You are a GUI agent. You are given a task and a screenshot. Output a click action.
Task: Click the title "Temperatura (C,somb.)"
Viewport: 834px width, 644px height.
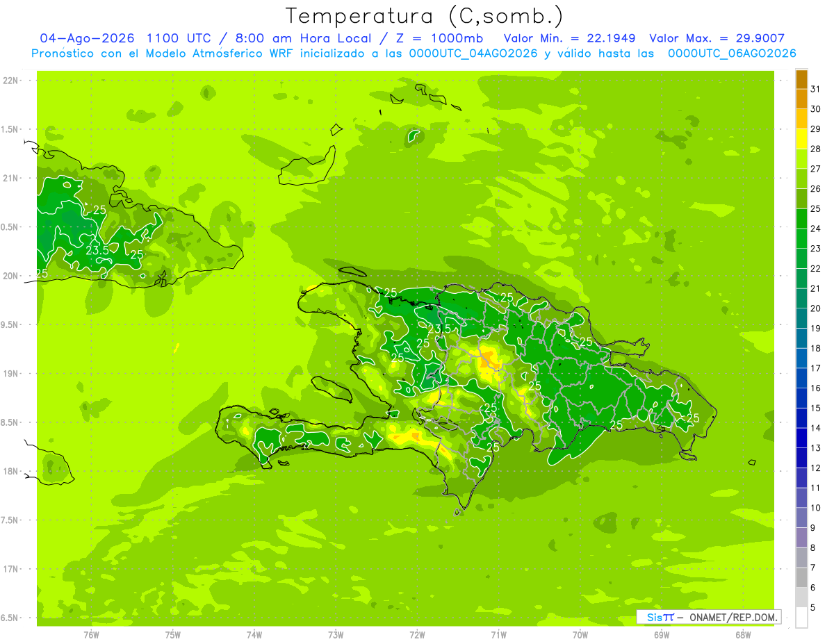(x=424, y=16)
